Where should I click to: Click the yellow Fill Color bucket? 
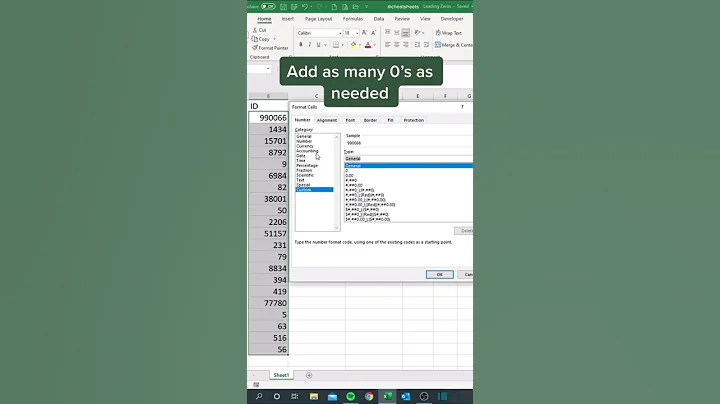pos(353,45)
